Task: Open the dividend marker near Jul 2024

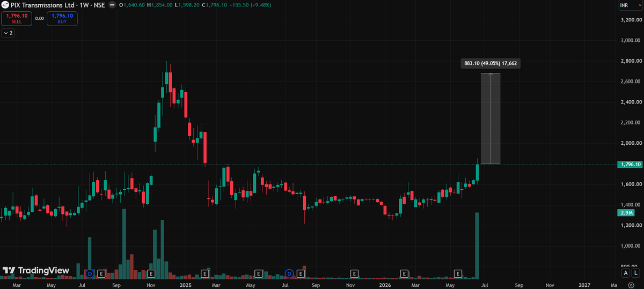Action: [90, 273]
